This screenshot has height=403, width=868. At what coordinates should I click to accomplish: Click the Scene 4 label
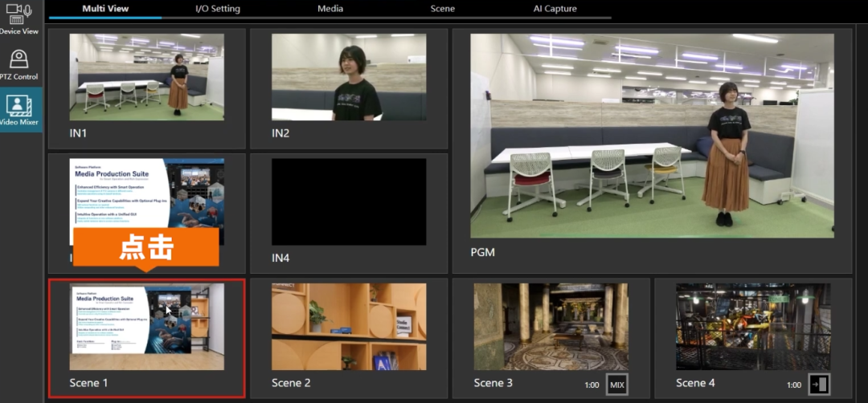695,383
